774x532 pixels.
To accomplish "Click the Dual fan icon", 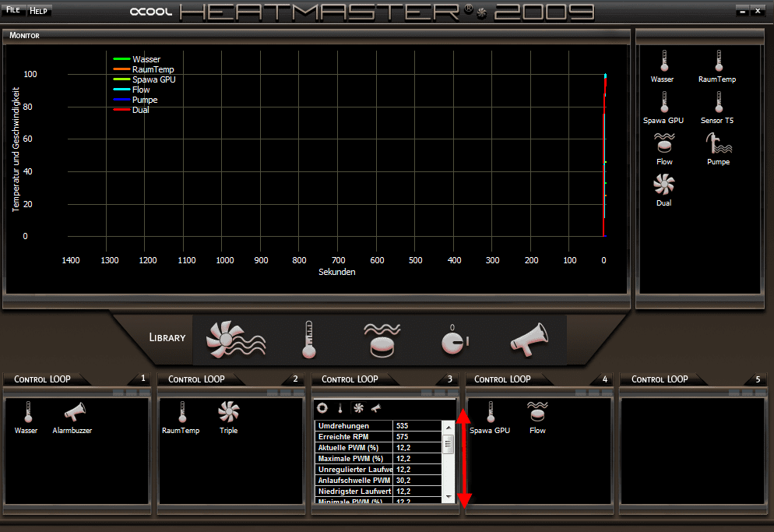I will (664, 185).
